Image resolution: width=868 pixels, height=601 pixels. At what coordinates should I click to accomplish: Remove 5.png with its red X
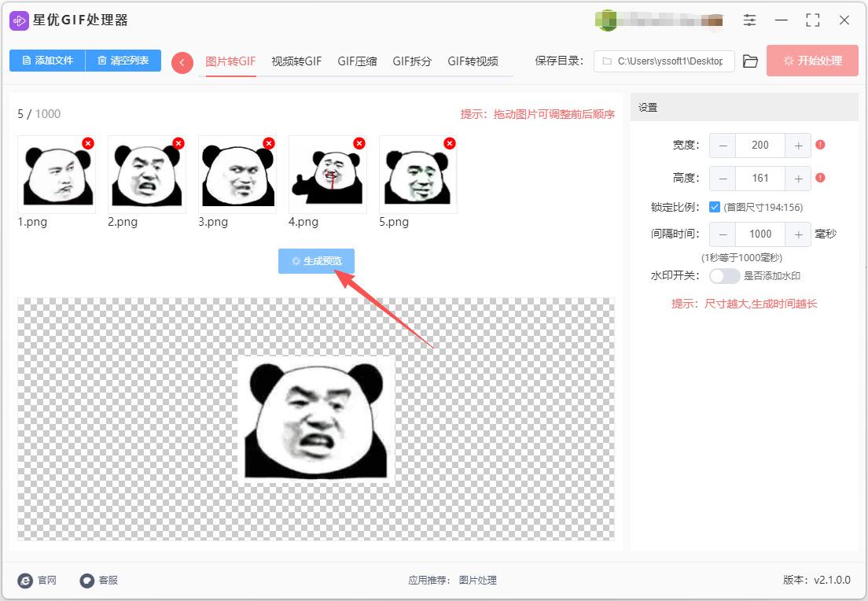[x=450, y=143]
